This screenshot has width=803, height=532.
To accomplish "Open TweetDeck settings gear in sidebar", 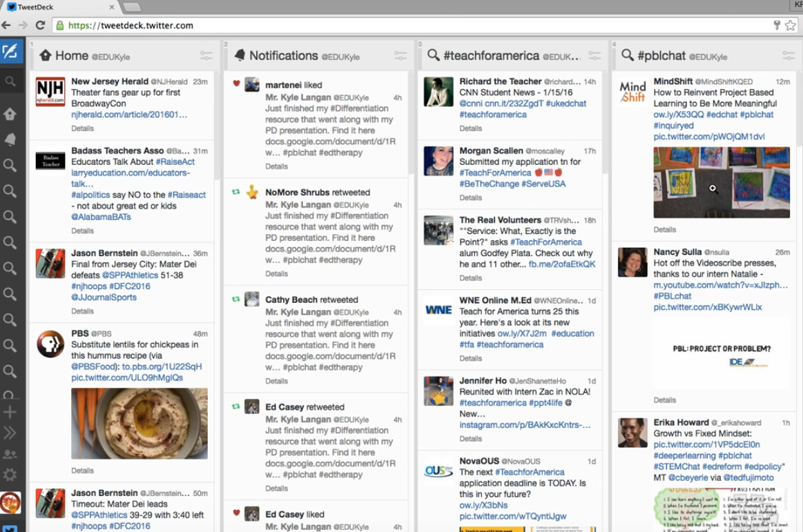I will [x=10, y=475].
